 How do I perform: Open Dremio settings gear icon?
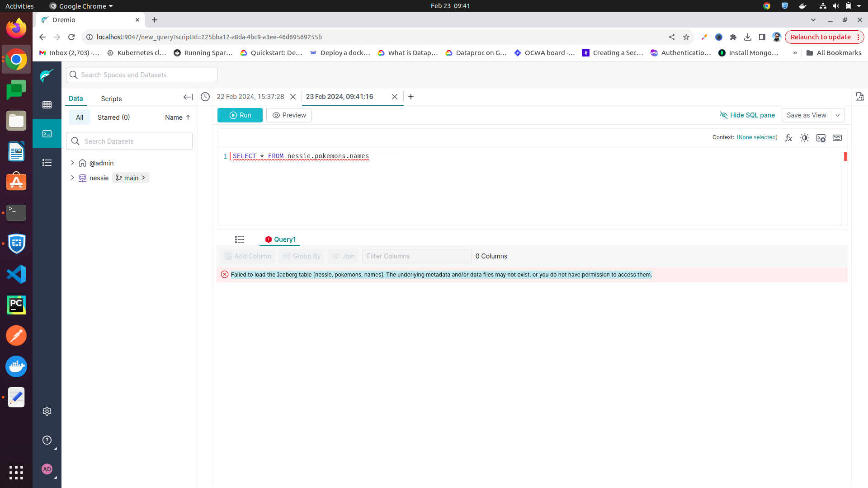(x=47, y=411)
